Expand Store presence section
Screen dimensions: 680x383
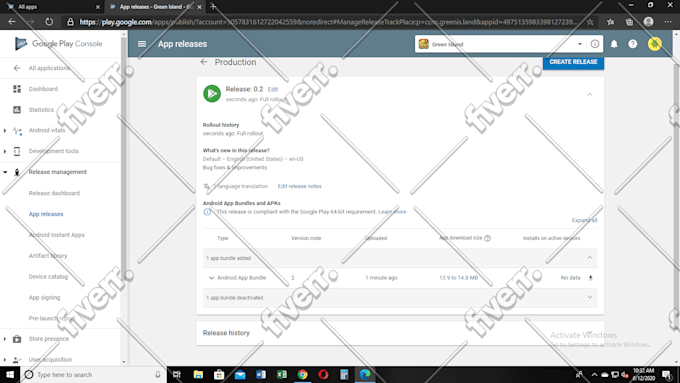5,339
